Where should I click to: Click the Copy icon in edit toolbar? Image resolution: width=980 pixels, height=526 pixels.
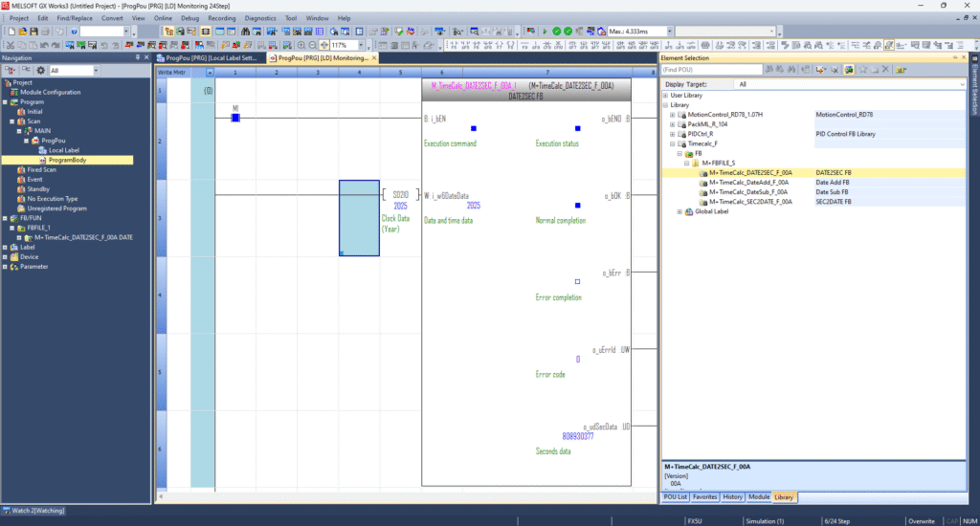[21, 45]
